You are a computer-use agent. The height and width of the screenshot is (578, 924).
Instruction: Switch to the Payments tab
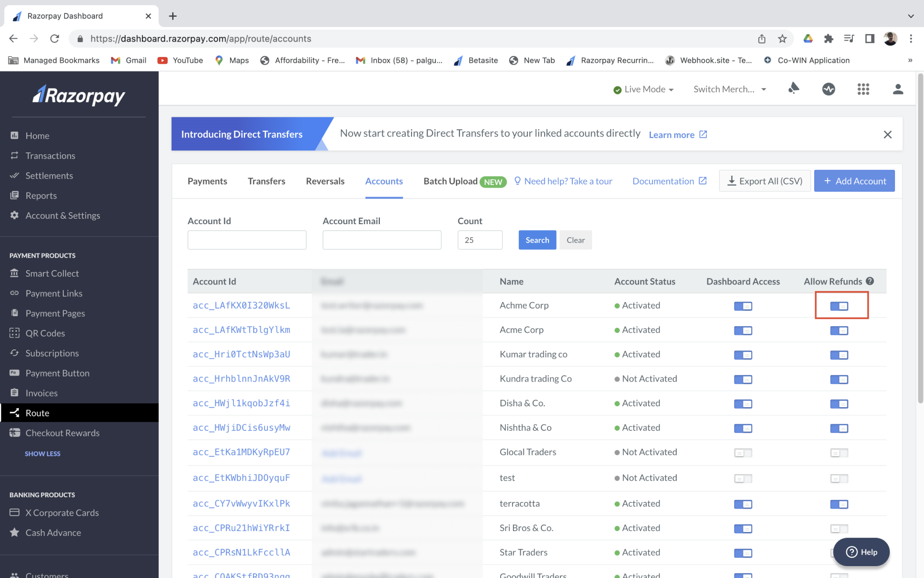(207, 181)
